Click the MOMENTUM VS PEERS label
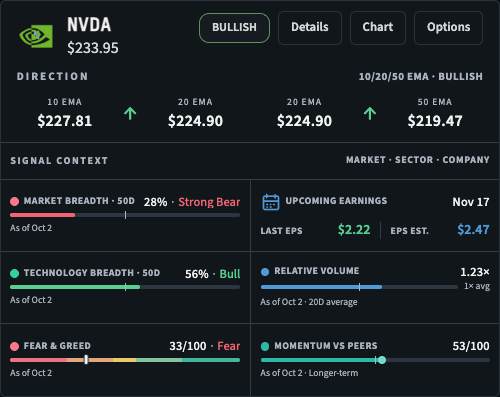This screenshot has height=397, width=500. pos(326,346)
